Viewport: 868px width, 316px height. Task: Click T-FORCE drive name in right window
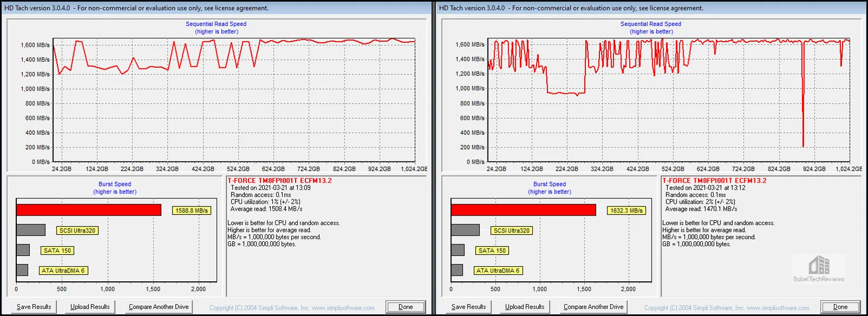[714, 180]
